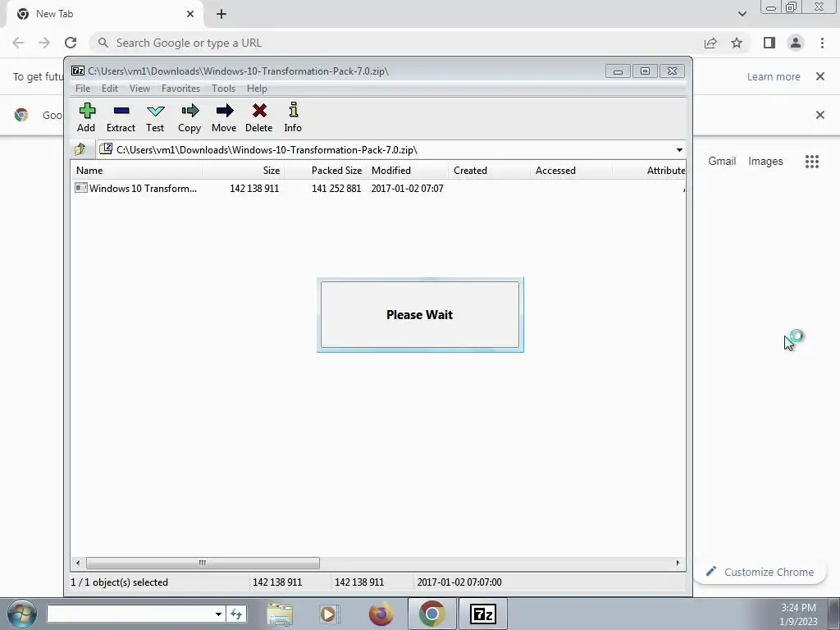Open Images link on new tab page
The image size is (840, 630).
[x=765, y=162]
